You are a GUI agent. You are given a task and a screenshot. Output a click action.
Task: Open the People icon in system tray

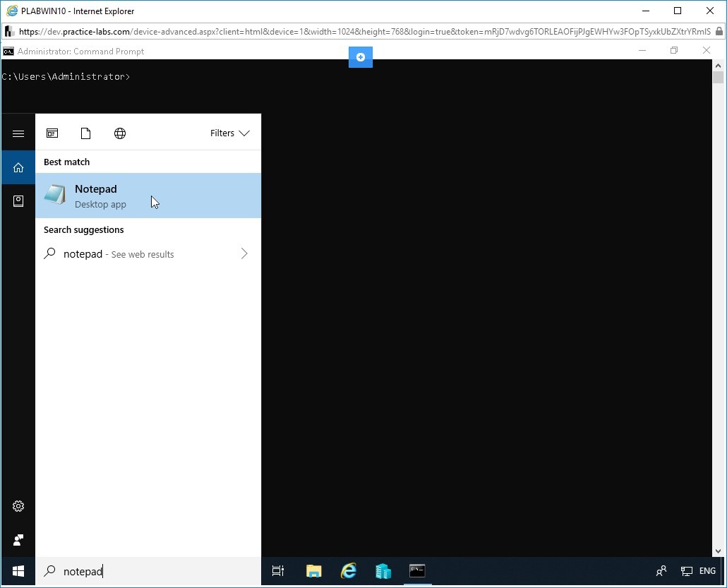click(661, 571)
